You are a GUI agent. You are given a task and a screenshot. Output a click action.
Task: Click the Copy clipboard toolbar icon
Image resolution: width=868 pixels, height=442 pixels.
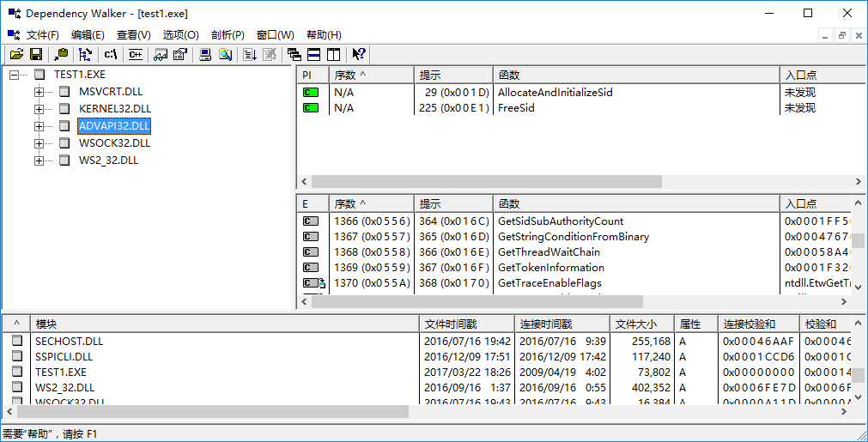coord(61,54)
